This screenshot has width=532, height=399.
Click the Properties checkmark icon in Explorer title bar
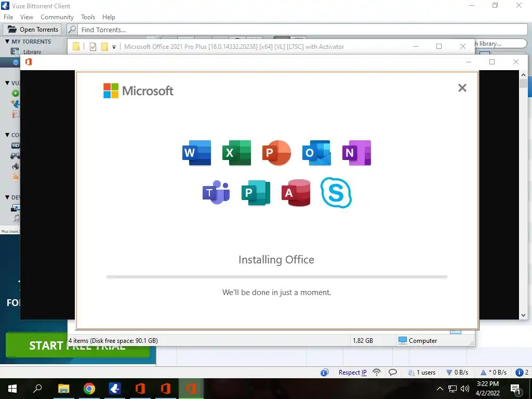[x=93, y=47]
